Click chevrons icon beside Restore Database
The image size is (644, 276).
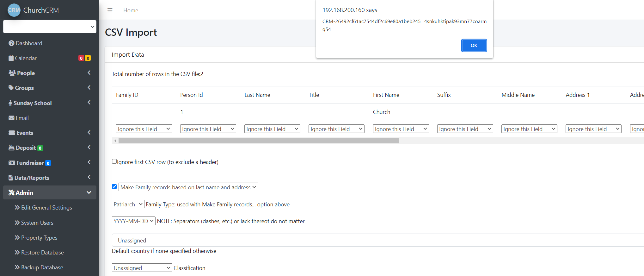pyautogui.click(x=17, y=253)
